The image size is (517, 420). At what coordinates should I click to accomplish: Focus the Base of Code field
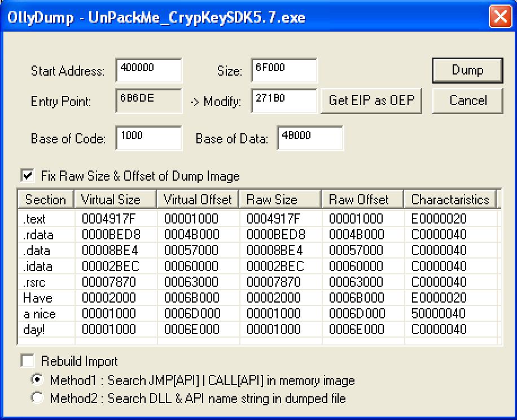point(148,138)
